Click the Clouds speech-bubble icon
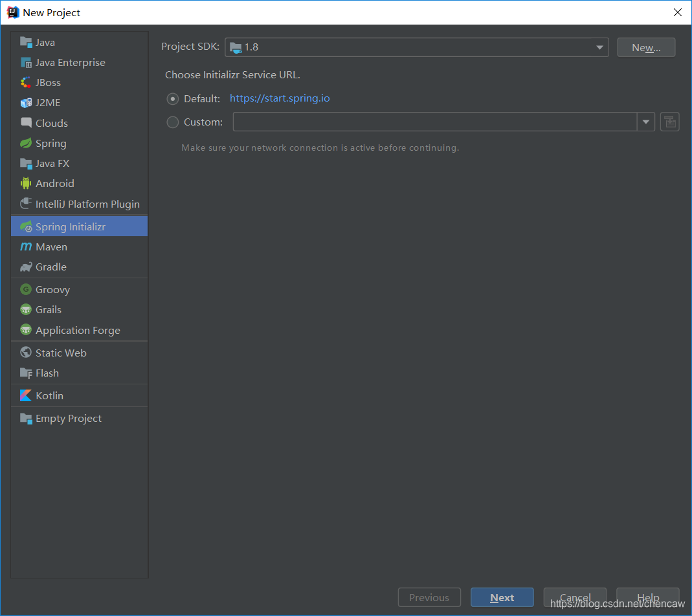Viewport: 692px width, 616px height. pyautogui.click(x=26, y=123)
